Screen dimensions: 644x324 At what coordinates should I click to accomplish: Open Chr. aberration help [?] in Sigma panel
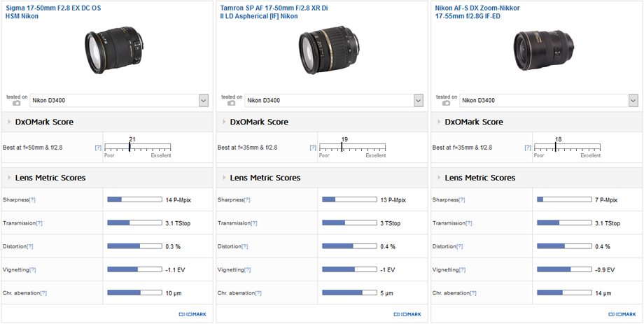[43, 293]
